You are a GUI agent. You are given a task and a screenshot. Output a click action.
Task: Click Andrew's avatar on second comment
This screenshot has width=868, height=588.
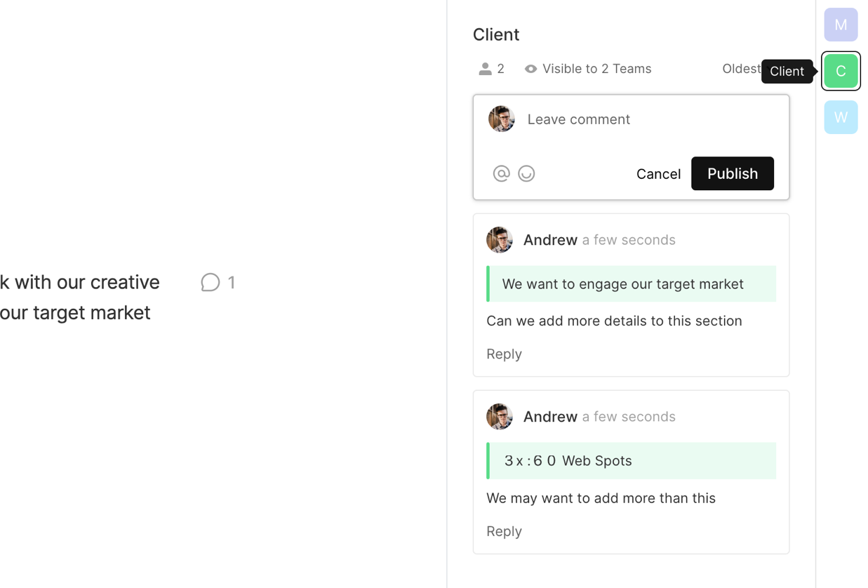click(x=499, y=417)
